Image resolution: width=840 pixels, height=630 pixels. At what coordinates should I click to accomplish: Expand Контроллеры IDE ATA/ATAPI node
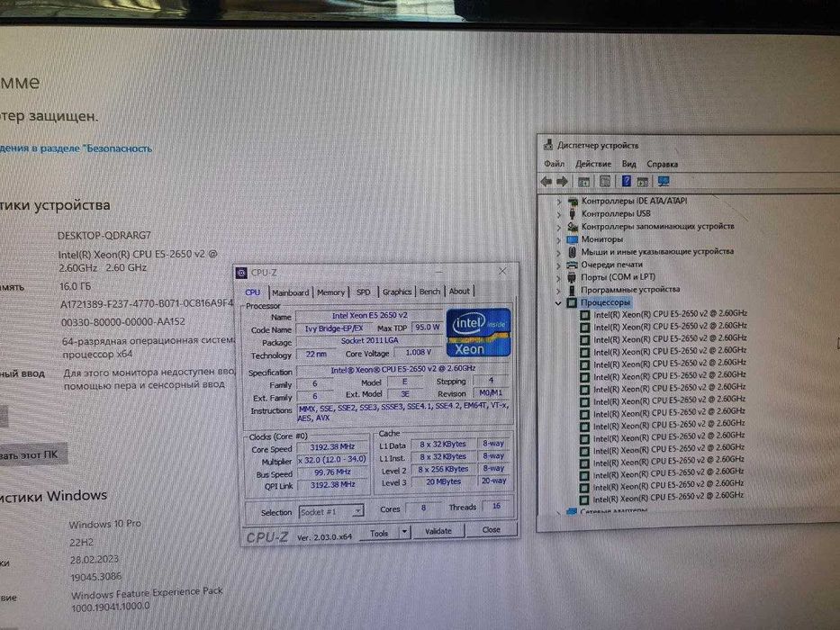559,202
